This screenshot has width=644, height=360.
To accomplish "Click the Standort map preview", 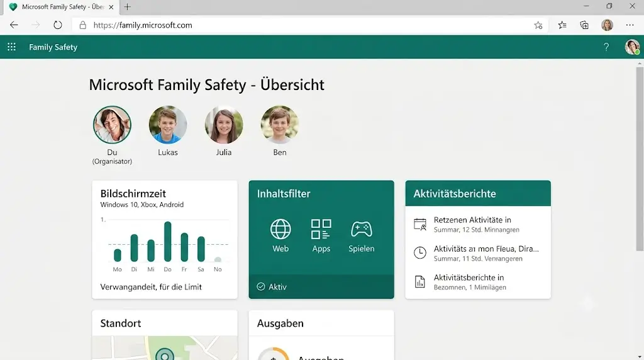I will (165, 347).
